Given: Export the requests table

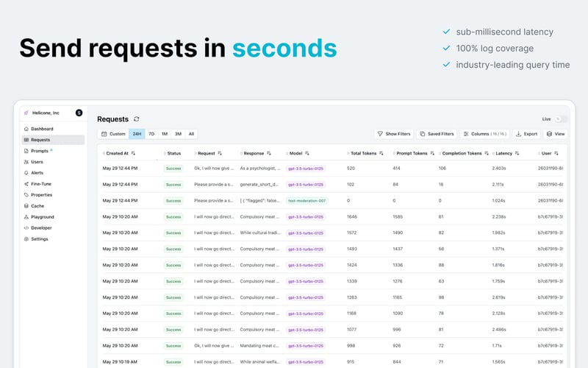Looking at the screenshot, I should pos(526,134).
